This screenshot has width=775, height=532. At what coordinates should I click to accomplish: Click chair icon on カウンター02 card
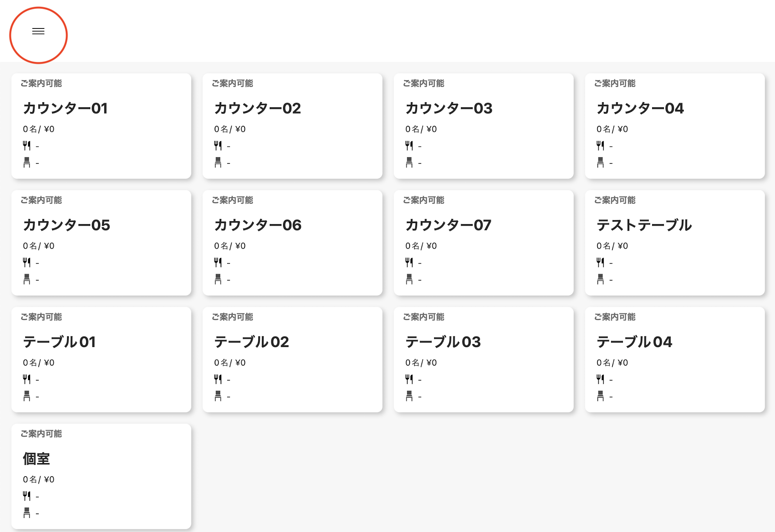(x=218, y=162)
